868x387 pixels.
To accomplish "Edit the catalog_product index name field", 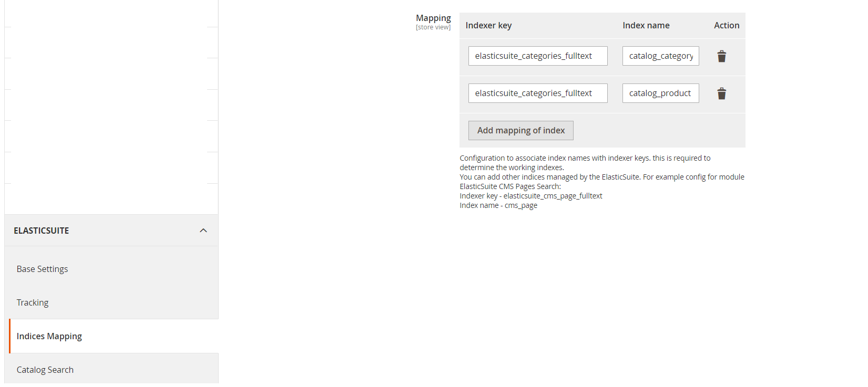I will click(660, 93).
